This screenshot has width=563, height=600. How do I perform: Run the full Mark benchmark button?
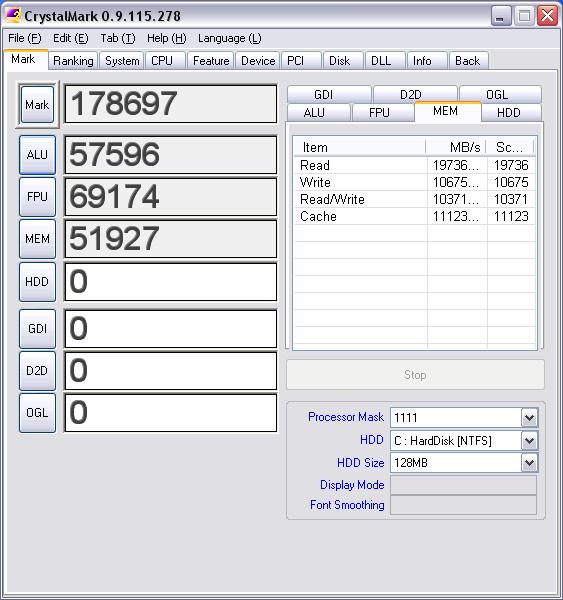point(37,104)
